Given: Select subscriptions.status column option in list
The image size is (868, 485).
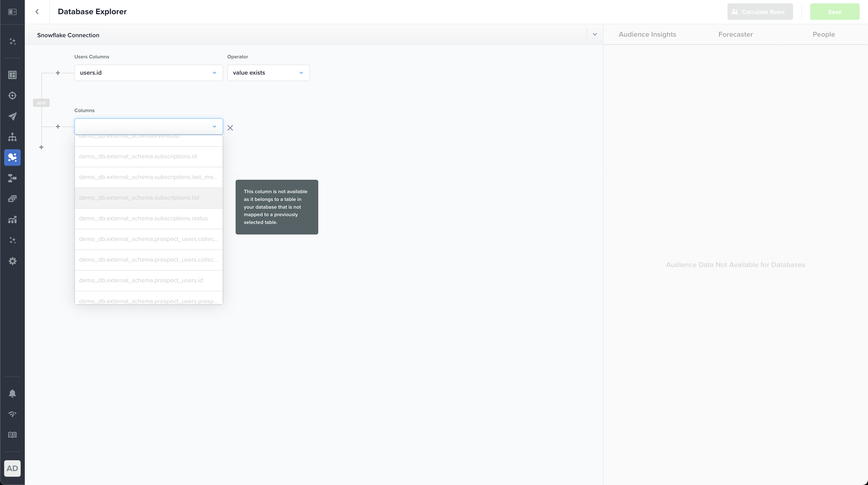Looking at the screenshot, I should point(148,218).
